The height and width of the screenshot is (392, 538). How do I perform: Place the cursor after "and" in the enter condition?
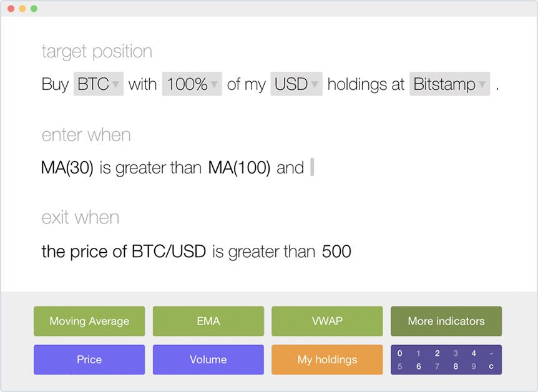coord(312,167)
